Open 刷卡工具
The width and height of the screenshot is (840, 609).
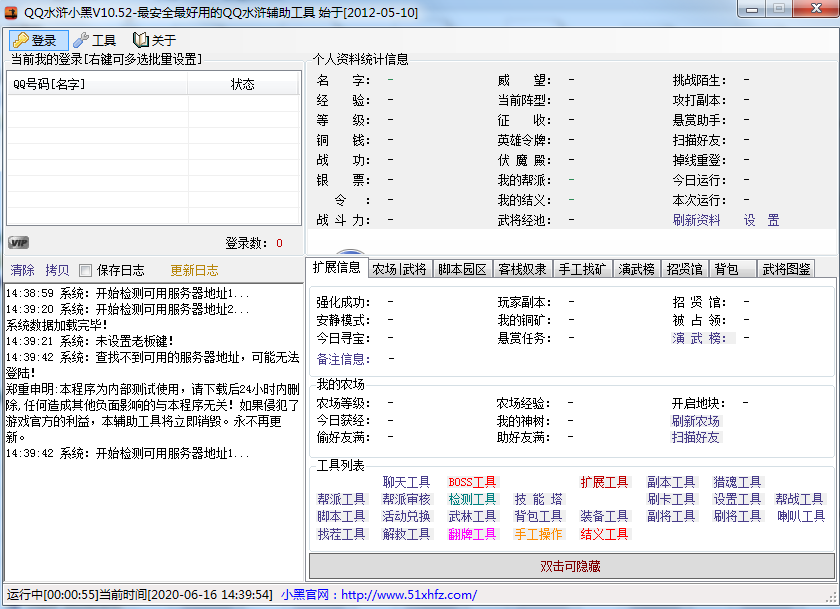click(671, 499)
